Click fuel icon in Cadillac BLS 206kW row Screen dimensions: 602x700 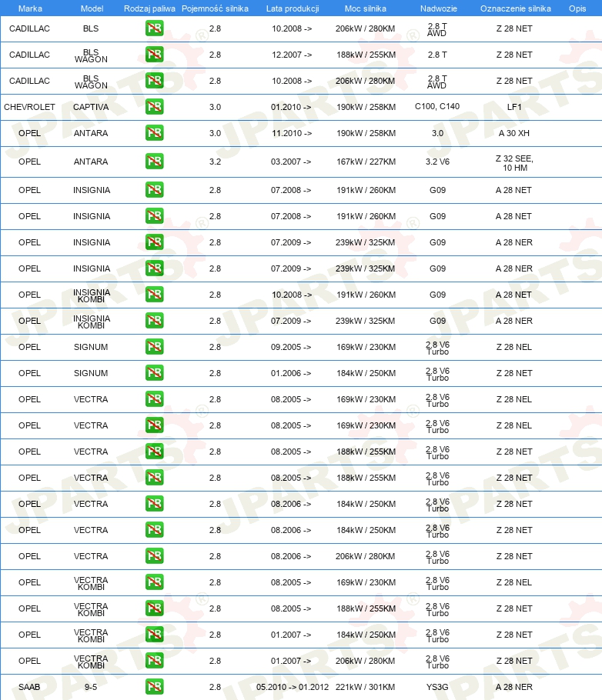pos(154,28)
